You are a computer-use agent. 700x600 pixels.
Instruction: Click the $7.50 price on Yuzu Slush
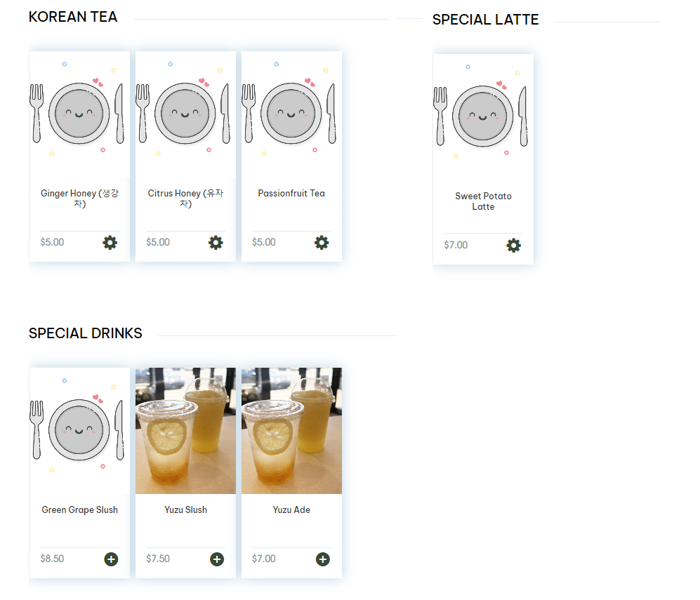coord(158,559)
